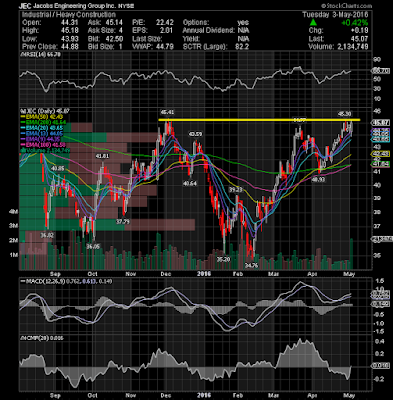Click the Options value yes
The image size is (393, 400).
[x=243, y=22]
